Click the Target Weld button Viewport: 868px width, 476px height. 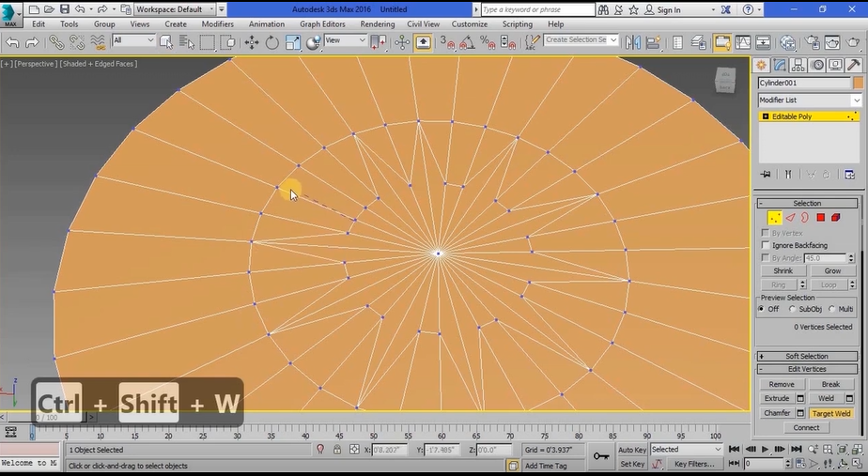[x=831, y=413]
